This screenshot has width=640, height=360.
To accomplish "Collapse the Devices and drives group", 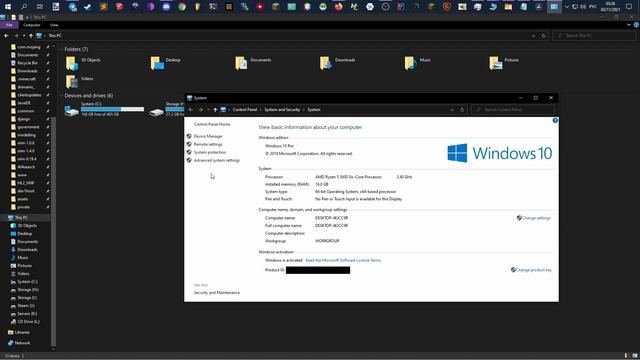I will tap(62, 96).
